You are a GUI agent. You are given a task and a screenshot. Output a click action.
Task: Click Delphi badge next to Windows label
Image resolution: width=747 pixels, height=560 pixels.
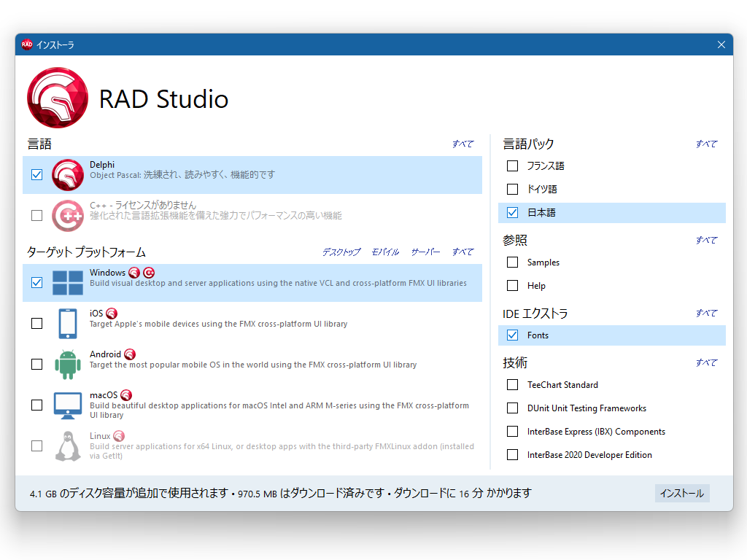coord(134,273)
